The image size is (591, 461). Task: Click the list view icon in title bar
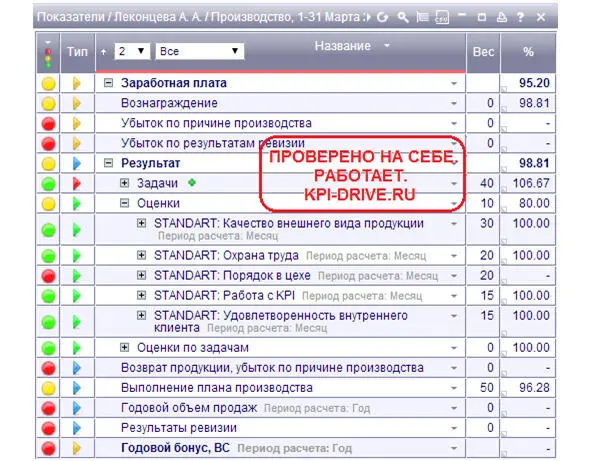(423, 17)
